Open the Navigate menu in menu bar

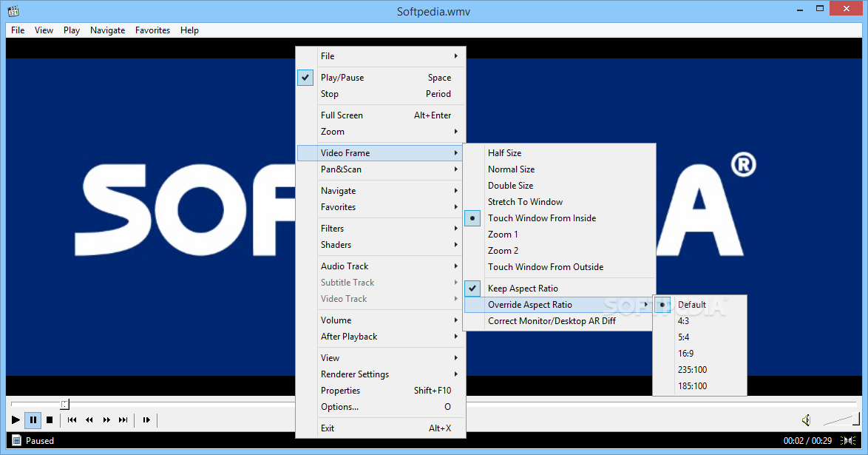pyautogui.click(x=107, y=30)
